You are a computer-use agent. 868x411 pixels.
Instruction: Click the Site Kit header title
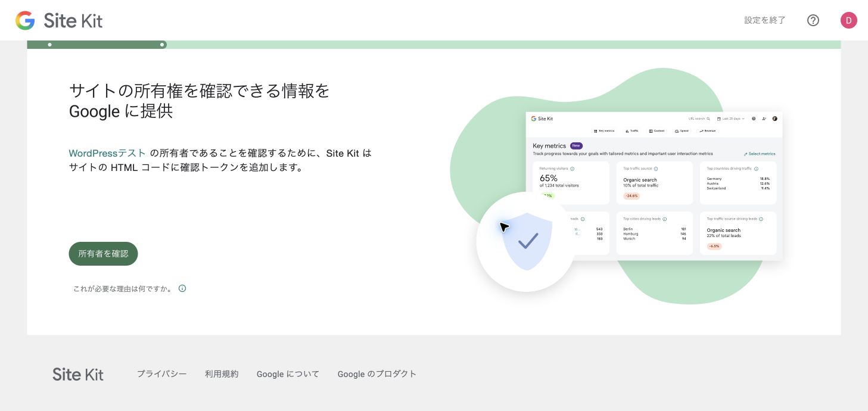click(x=73, y=21)
